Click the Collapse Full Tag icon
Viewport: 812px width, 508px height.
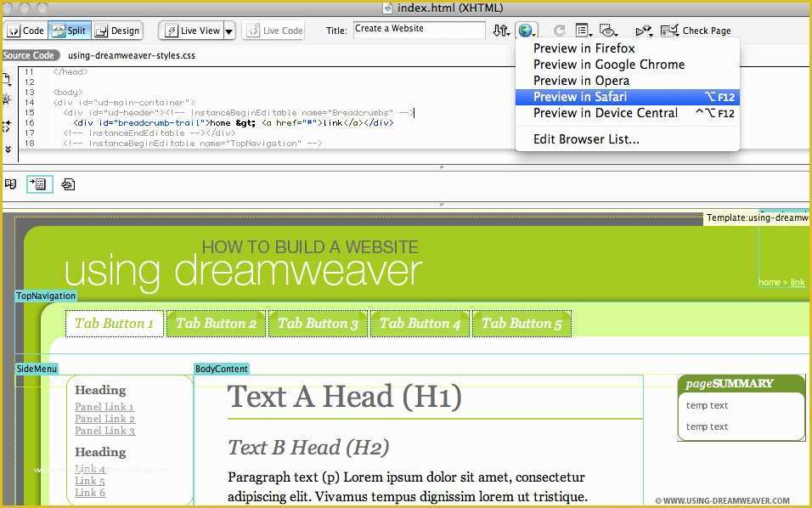(x=6, y=126)
